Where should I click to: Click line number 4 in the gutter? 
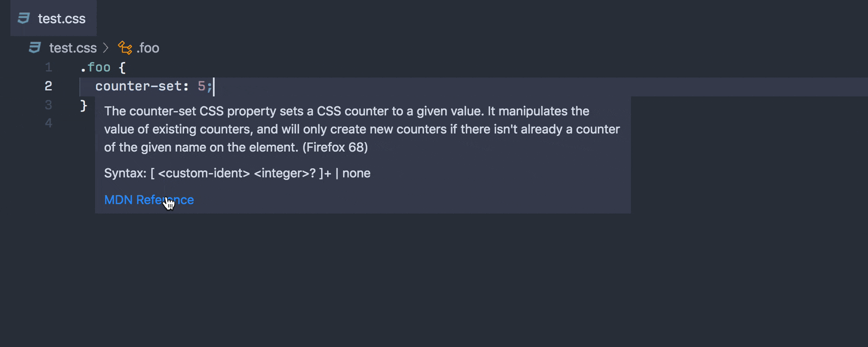[x=49, y=124]
